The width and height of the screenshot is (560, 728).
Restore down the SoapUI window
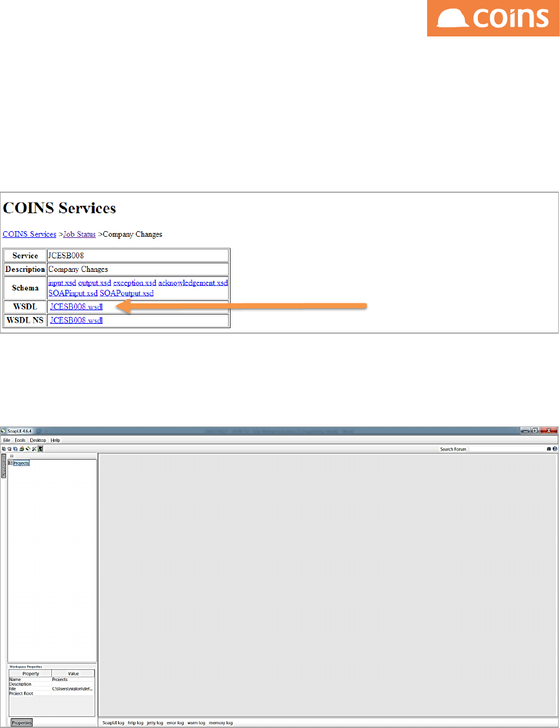pyautogui.click(x=535, y=431)
